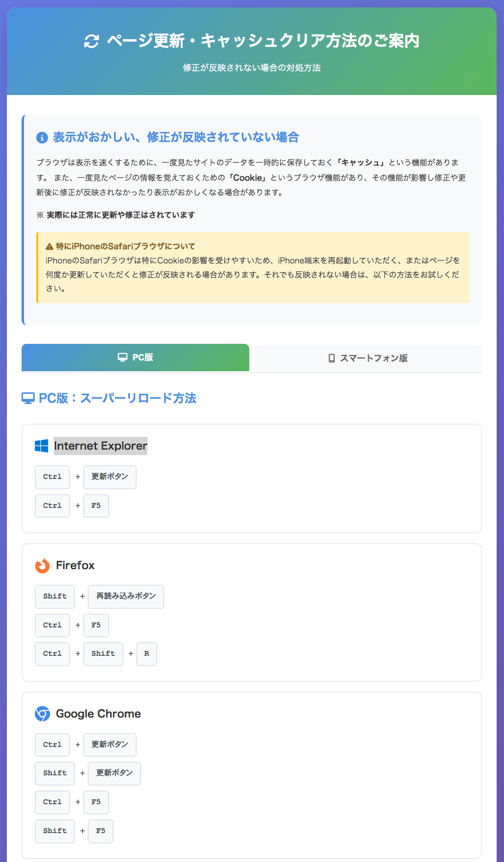The image size is (504, 862).
Task: Click the Google Chrome heading text
Action: 98,714
